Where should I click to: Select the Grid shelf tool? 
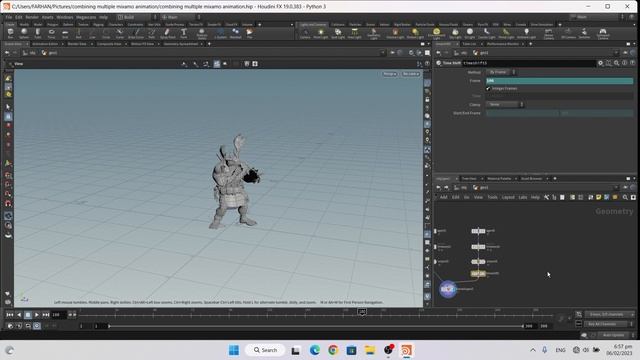65,33
